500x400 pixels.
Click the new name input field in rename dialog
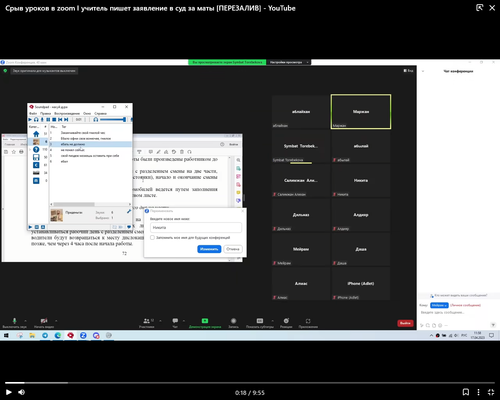click(196, 227)
